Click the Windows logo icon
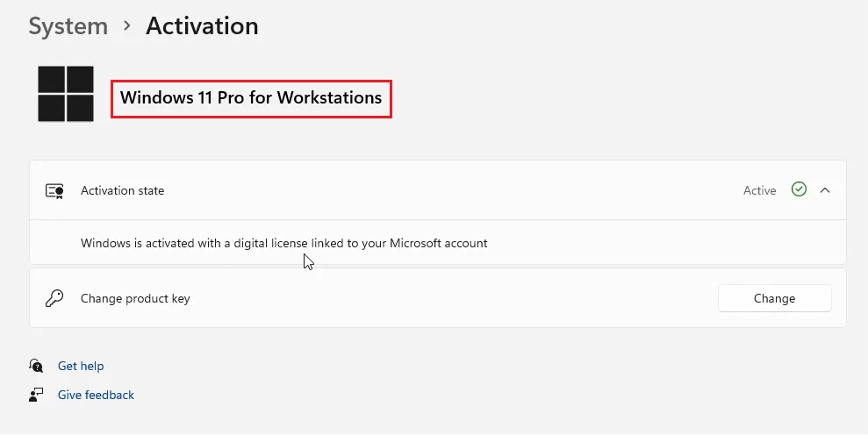The image size is (868, 435). click(66, 94)
